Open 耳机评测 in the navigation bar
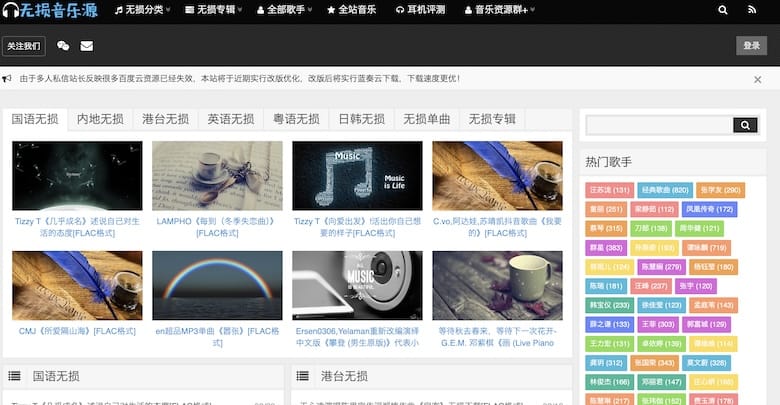 (x=420, y=9)
